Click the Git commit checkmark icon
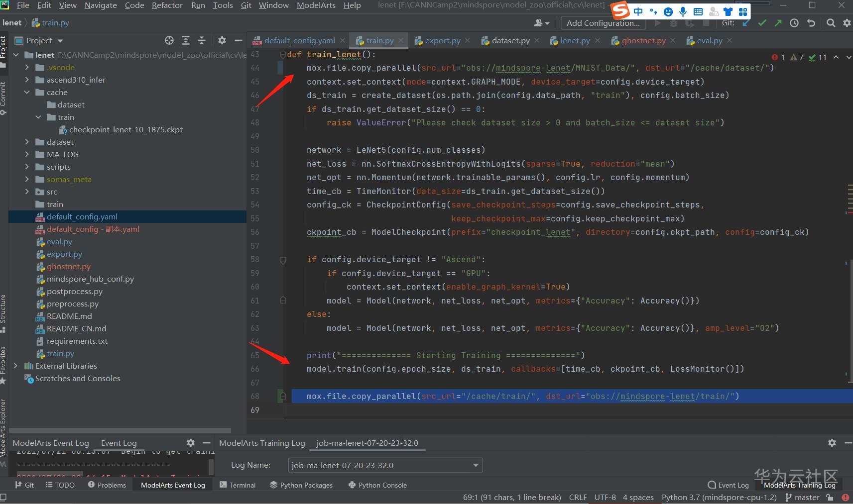The width and height of the screenshot is (853, 504). point(762,23)
